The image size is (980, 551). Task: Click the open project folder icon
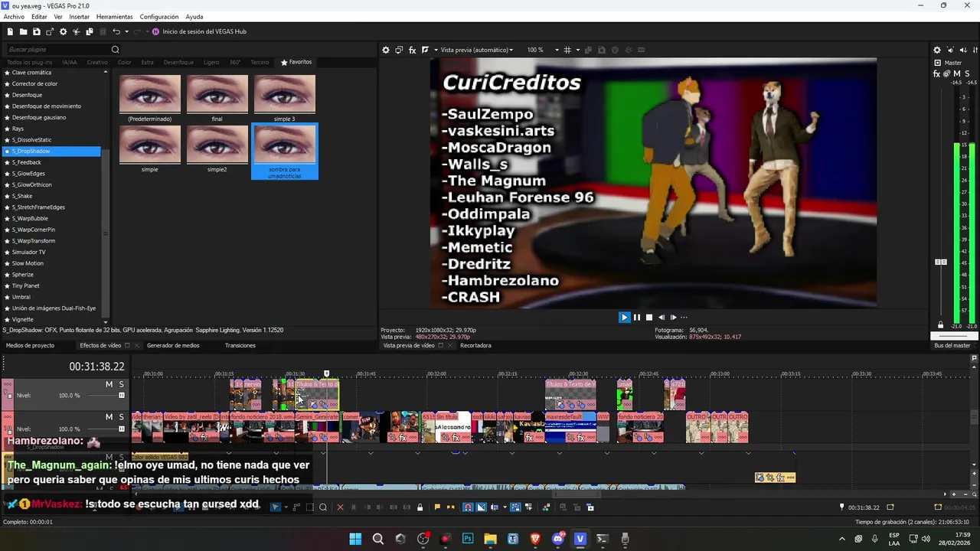pyautogui.click(x=24, y=31)
